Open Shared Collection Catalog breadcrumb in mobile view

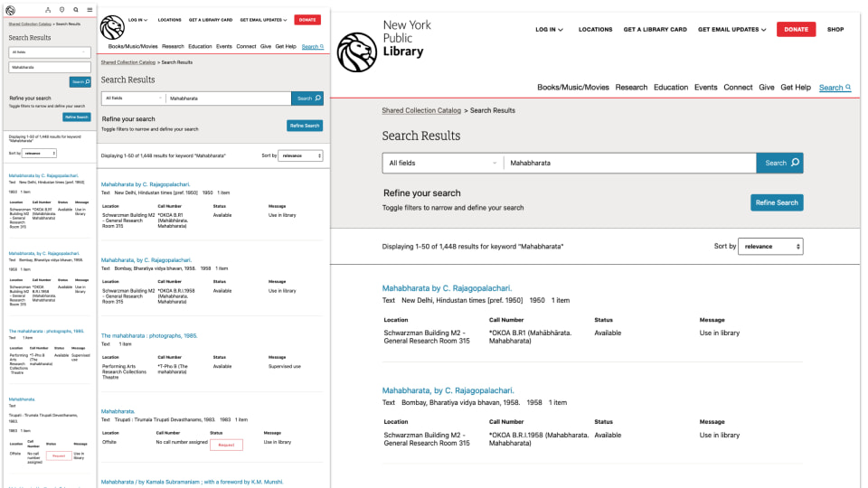point(30,23)
